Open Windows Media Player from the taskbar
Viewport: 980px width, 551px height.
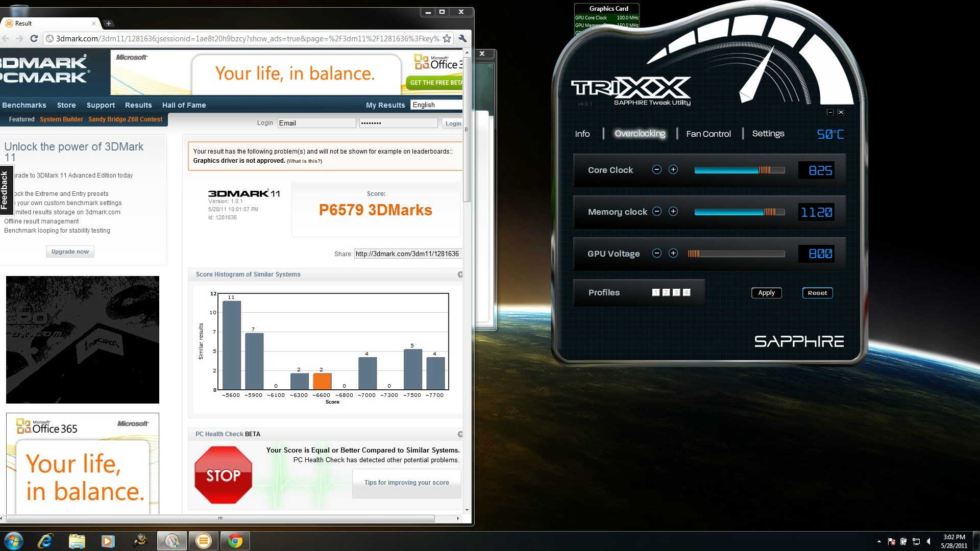pyautogui.click(x=108, y=541)
